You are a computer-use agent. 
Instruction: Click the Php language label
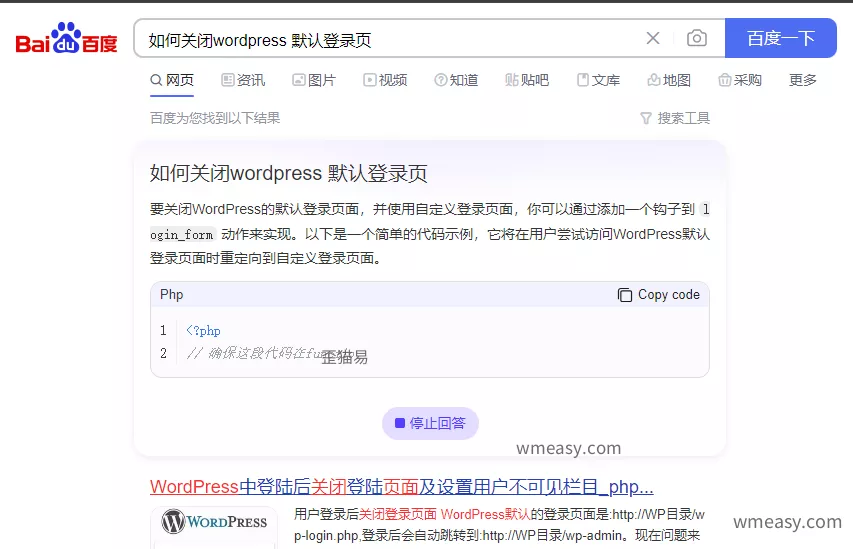[171, 295]
